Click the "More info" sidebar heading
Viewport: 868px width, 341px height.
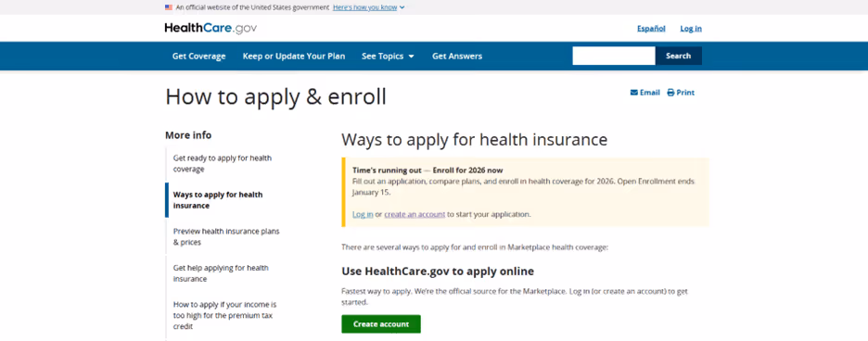point(188,135)
